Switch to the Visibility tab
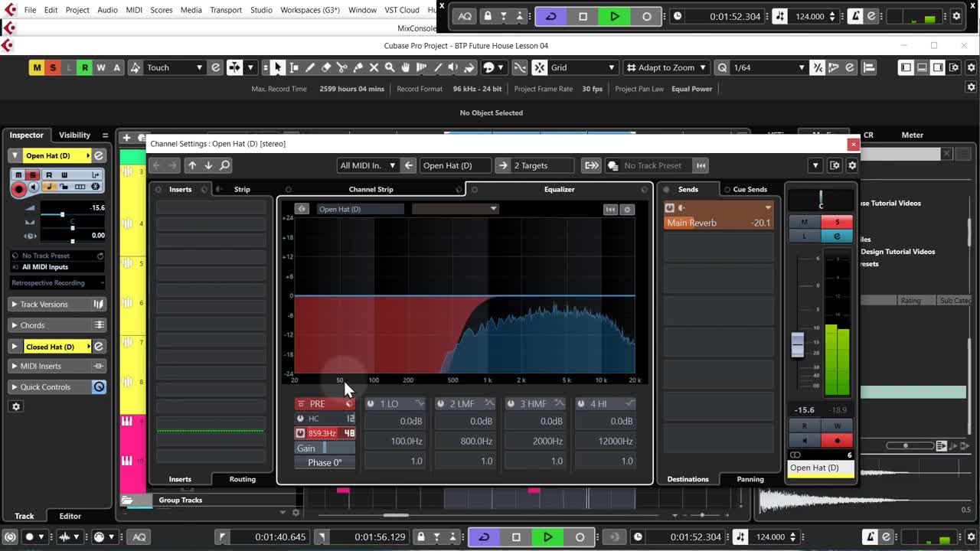This screenshot has height=551, width=980. coord(74,135)
